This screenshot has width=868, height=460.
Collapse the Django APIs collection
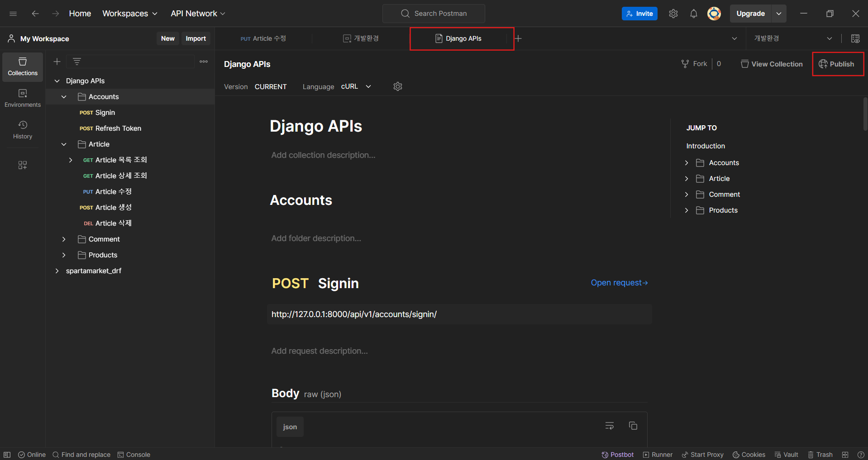pos(57,81)
